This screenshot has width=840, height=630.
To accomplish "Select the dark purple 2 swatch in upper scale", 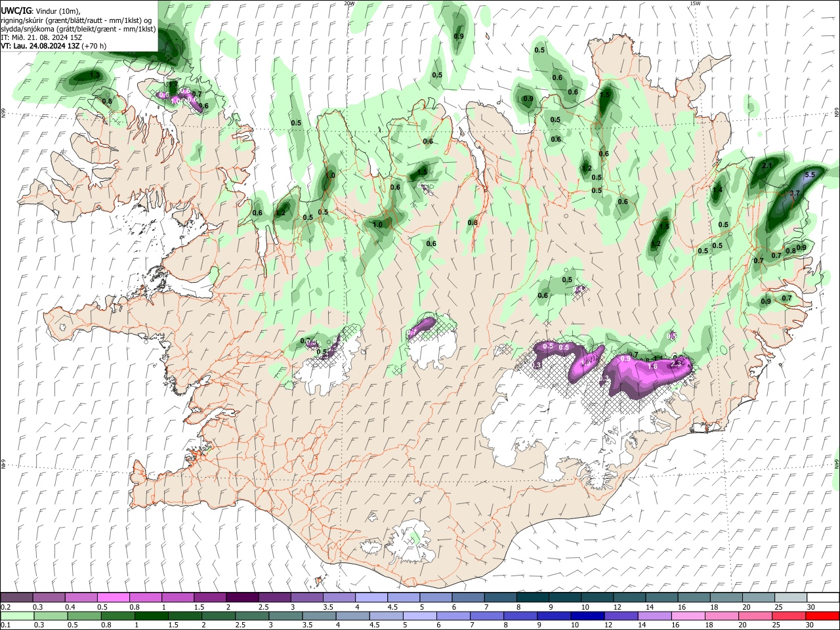I will [242, 597].
